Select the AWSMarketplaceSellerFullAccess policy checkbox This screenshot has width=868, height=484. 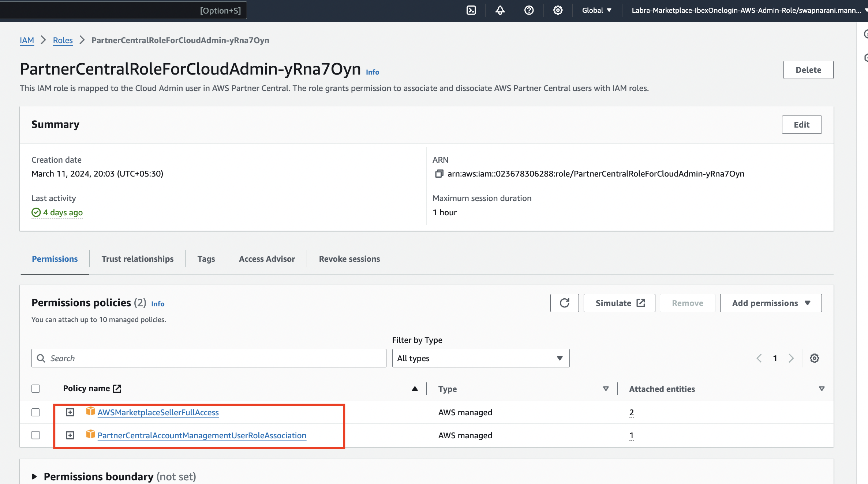pyautogui.click(x=35, y=412)
